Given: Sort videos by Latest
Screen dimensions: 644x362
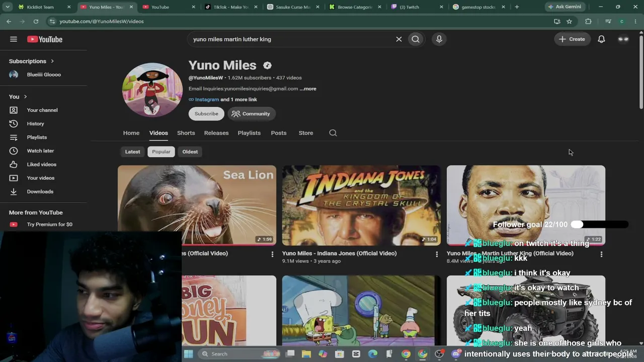Looking at the screenshot, I should click(x=133, y=152).
